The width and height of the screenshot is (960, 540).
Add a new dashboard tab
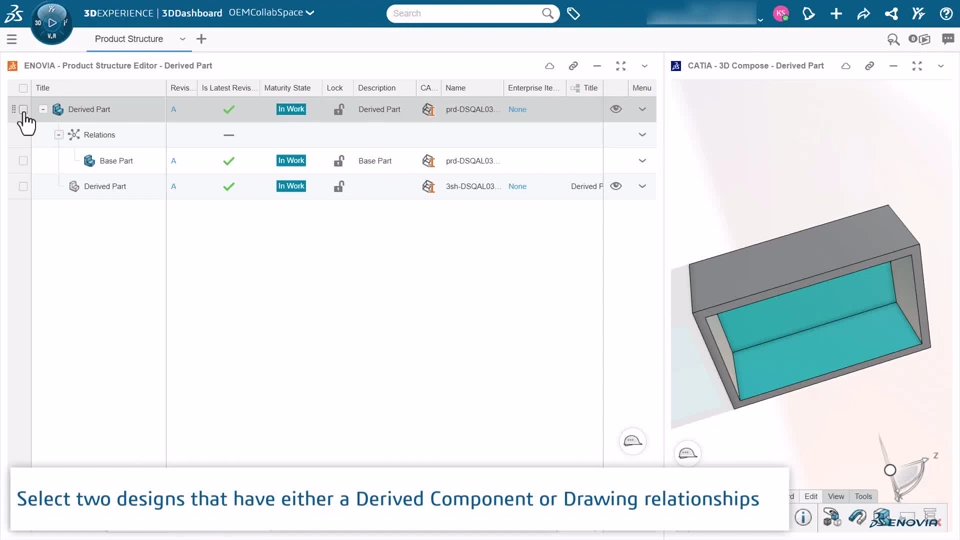point(201,39)
